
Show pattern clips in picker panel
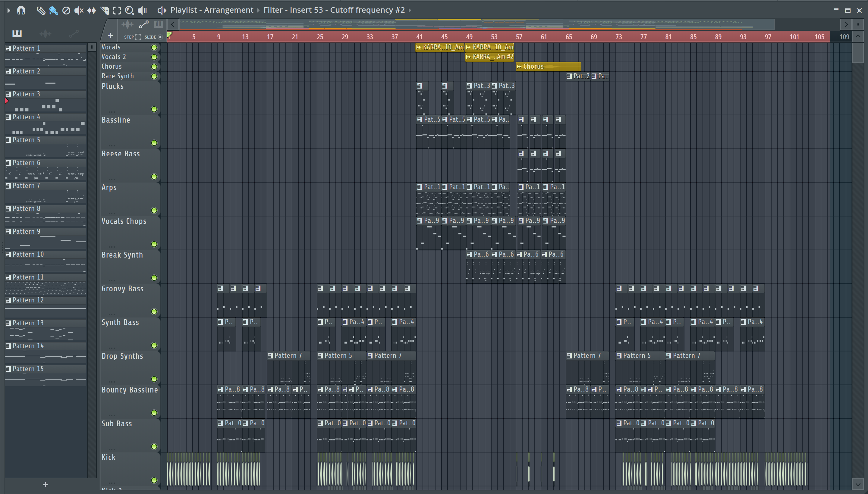(x=17, y=33)
